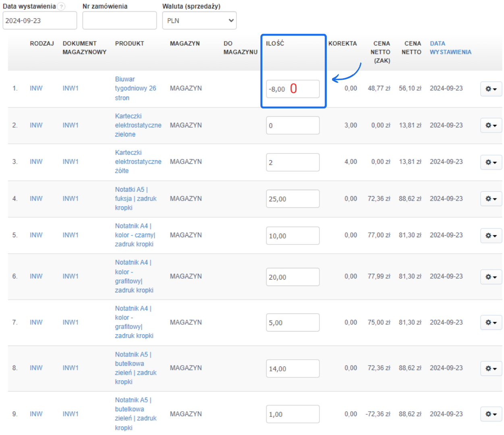
Task: Click the help icon beside Data wystawienia
Action: 61,6
